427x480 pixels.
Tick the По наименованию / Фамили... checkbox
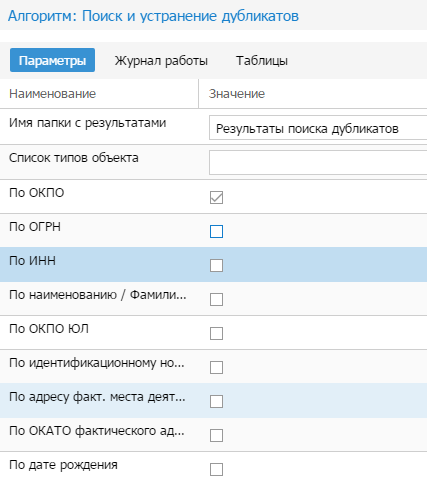click(x=216, y=299)
